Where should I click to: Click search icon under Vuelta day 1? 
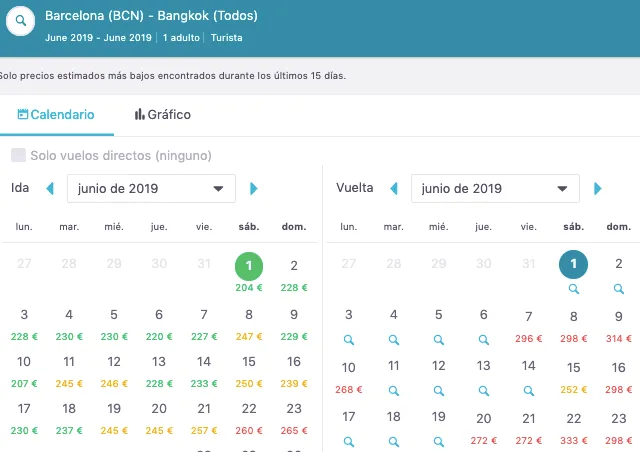573,289
